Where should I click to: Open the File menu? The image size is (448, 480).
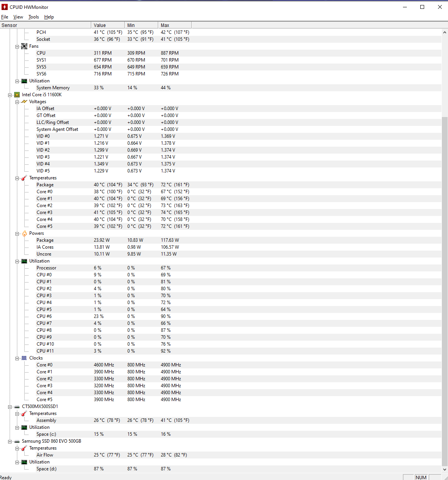click(x=5, y=17)
